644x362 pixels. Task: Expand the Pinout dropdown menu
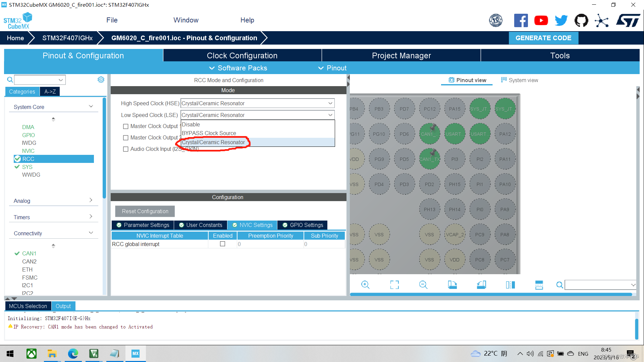[x=332, y=68]
